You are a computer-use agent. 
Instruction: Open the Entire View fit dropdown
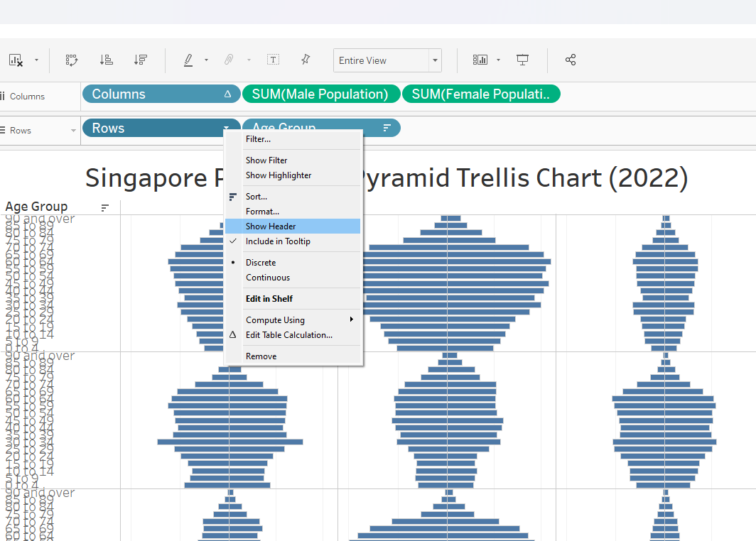pos(435,61)
